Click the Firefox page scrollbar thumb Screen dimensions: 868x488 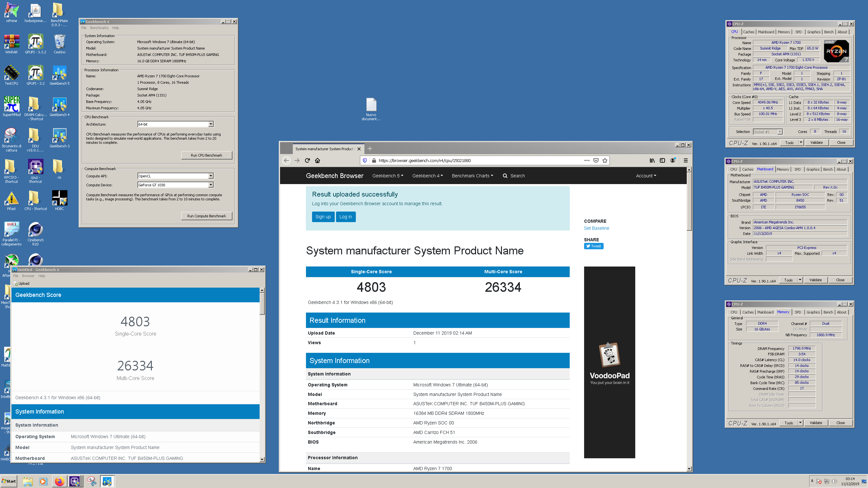tap(689, 201)
